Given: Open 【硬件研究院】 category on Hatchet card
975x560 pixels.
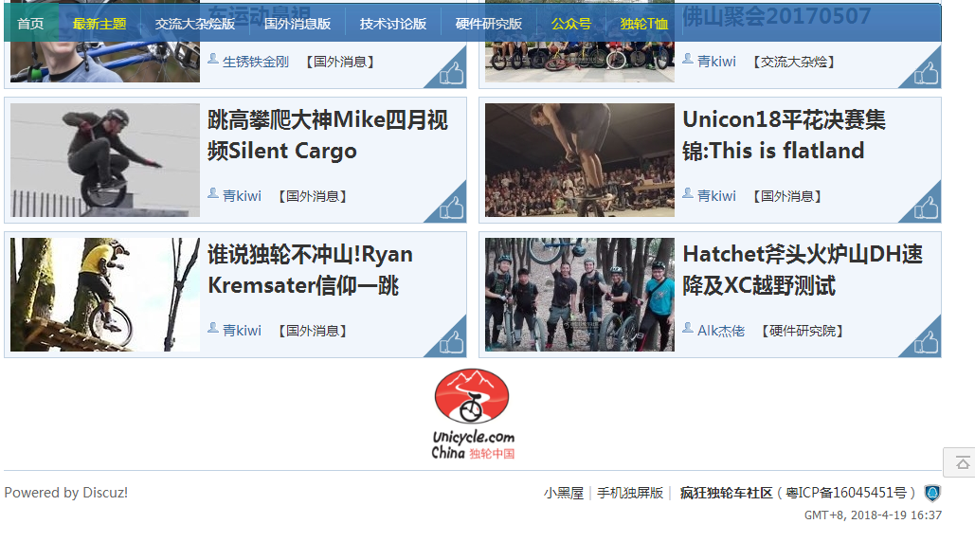Looking at the screenshot, I should tap(803, 331).
